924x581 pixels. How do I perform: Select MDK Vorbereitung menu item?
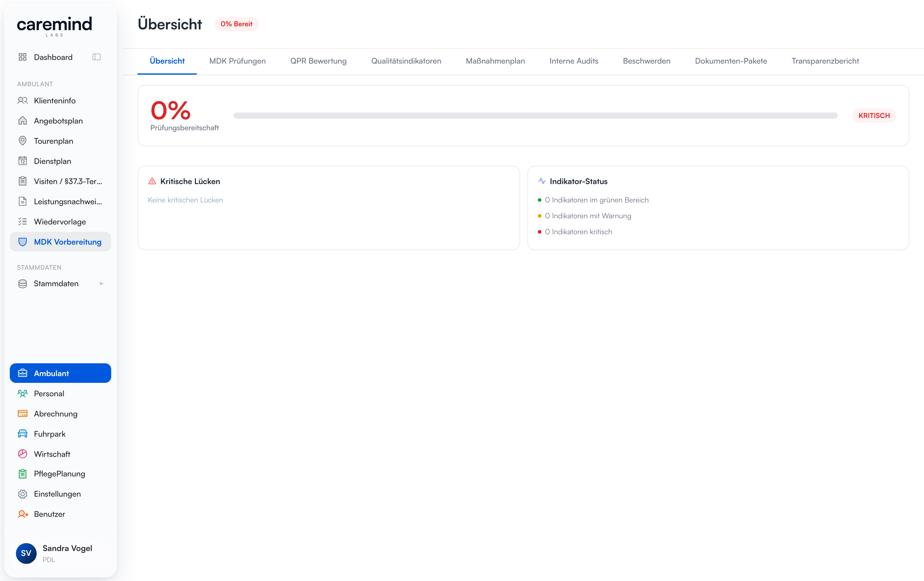pyautogui.click(x=61, y=242)
